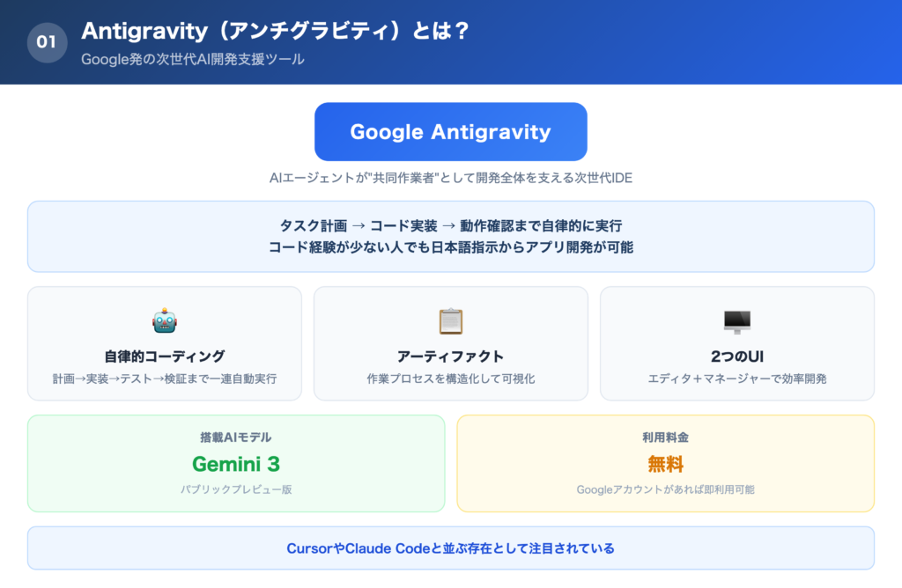Click the 01 number badge in the header

tap(48, 42)
